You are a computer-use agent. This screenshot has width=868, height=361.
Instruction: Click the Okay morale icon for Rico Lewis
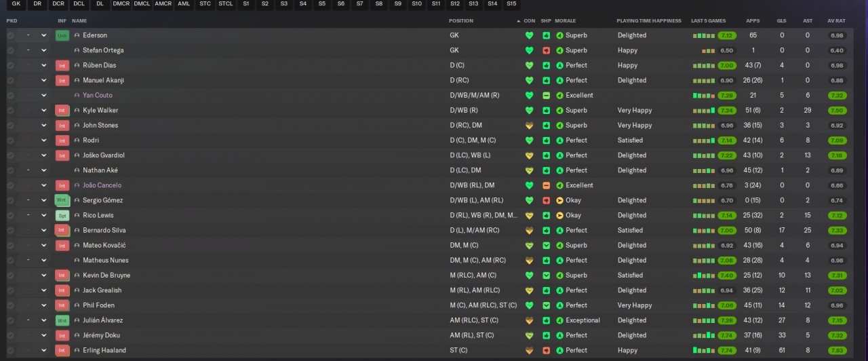click(x=559, y=215)
